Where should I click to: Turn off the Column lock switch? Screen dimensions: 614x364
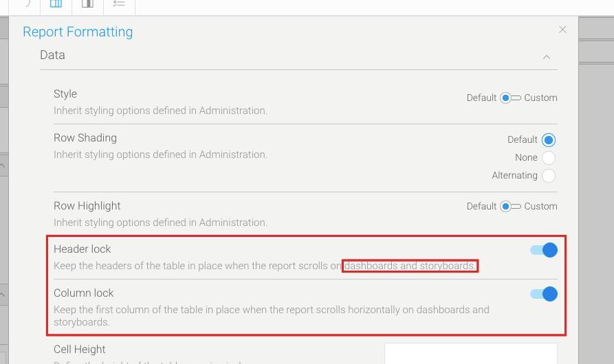coord(543,294)
